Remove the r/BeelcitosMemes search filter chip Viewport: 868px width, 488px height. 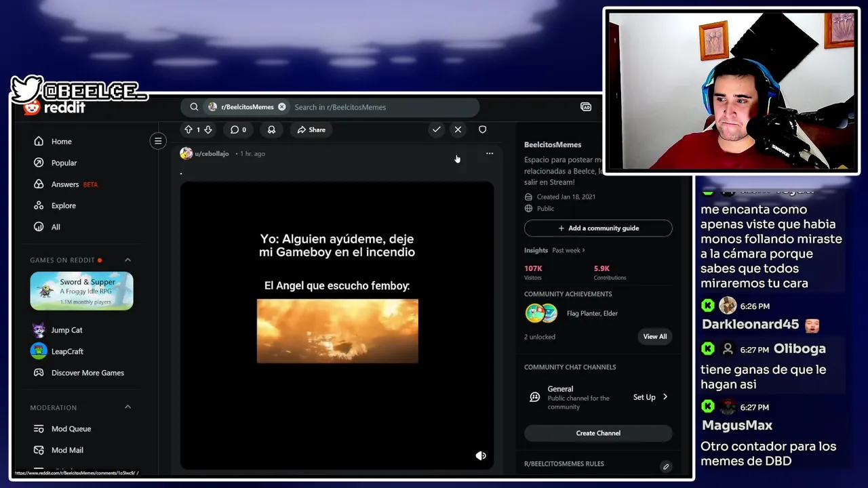click(x=282, y=107)
